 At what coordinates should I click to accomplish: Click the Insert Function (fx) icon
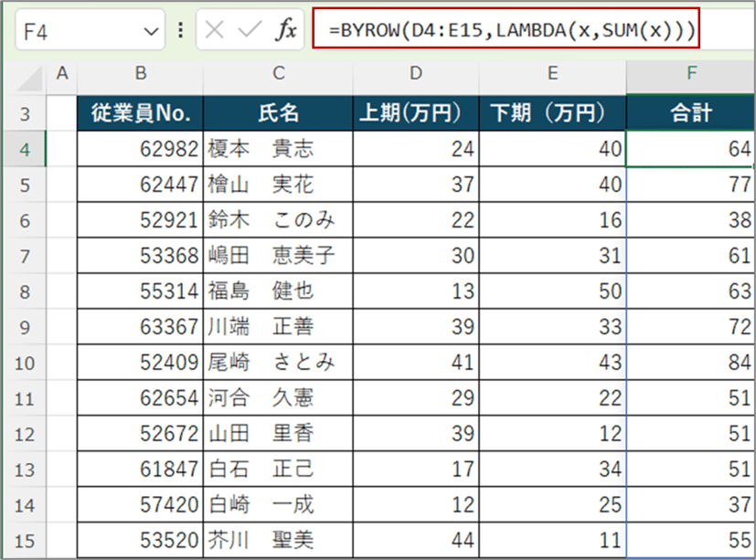[287, 28]
